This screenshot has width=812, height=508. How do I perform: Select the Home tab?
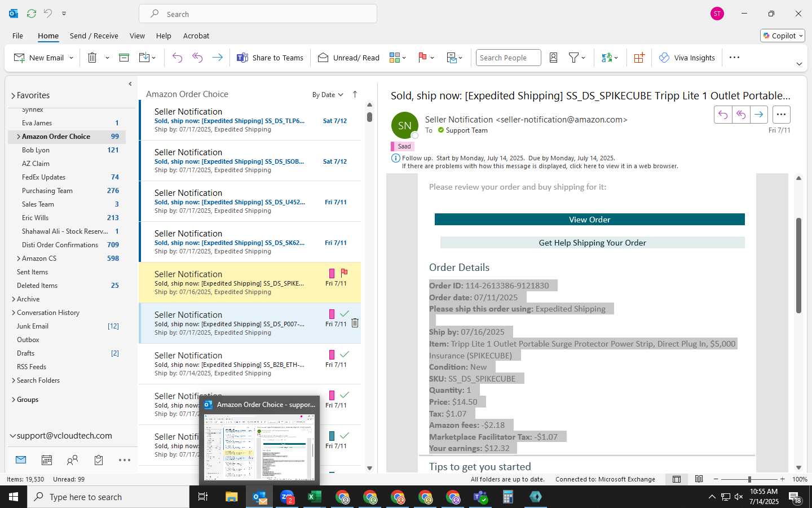point(48,36)
